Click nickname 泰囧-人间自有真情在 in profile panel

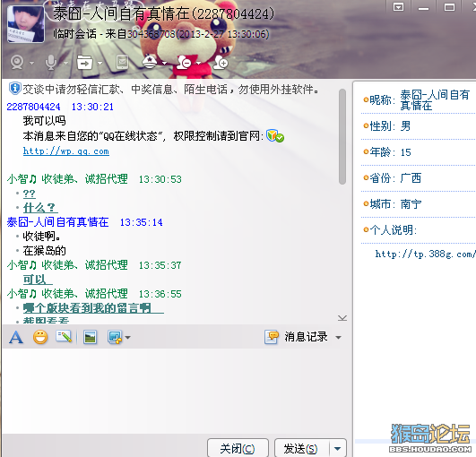[x=435, y=100]
